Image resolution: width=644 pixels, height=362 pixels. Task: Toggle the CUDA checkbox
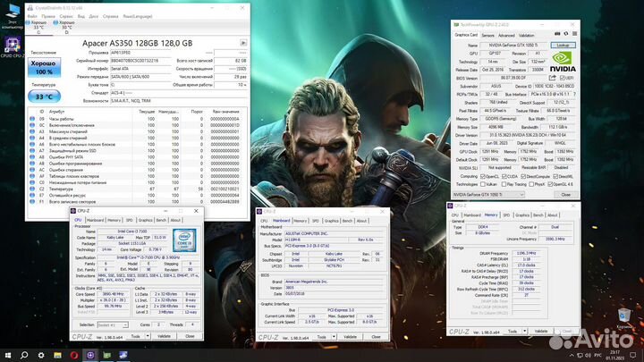point(504,176)
